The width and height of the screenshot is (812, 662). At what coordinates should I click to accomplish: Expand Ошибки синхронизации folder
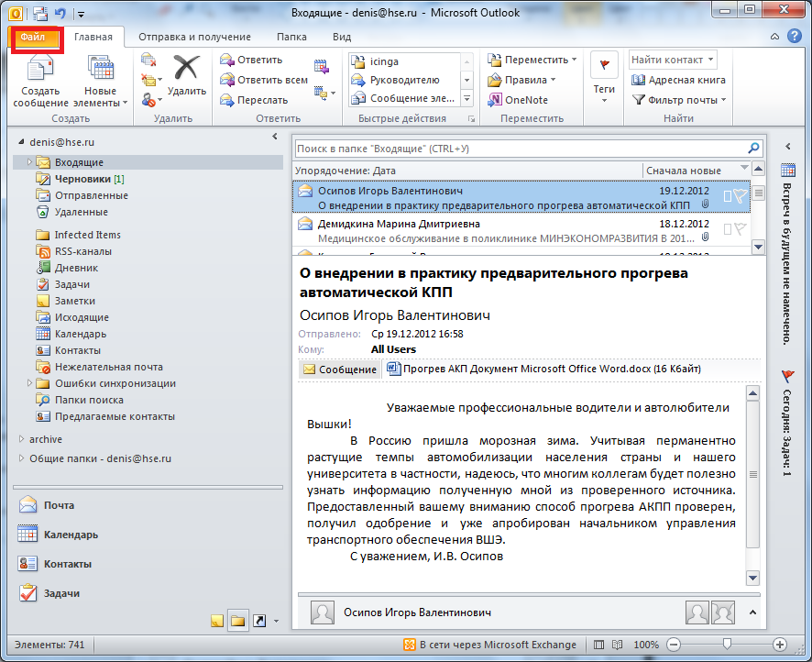[x=29, y=383]
